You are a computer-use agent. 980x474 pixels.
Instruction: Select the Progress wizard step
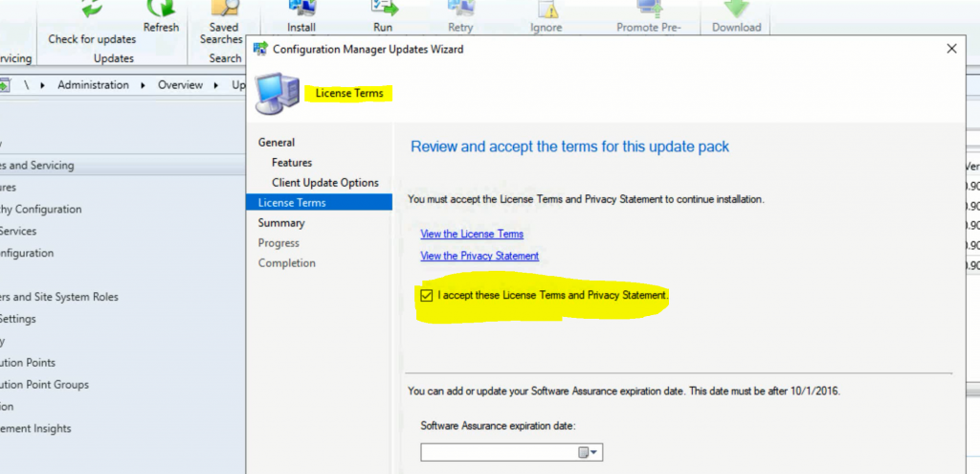pyautogui.click(x=278, y=242)
